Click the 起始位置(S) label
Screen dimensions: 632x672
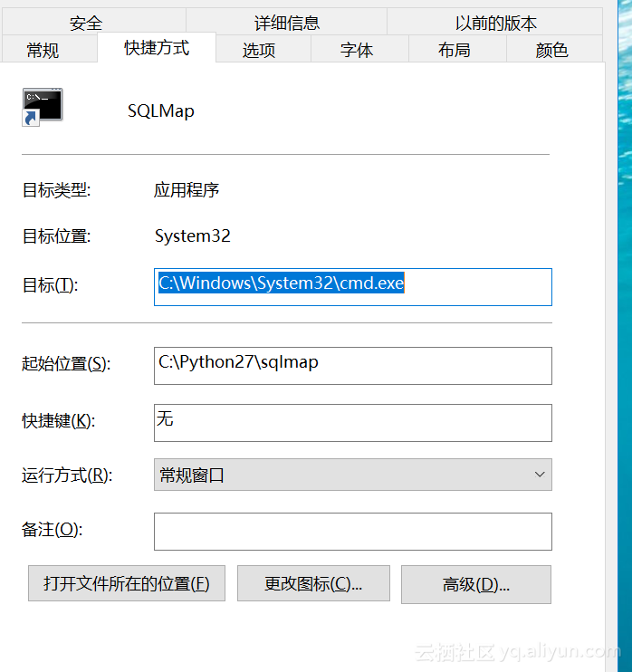[66, 364]
